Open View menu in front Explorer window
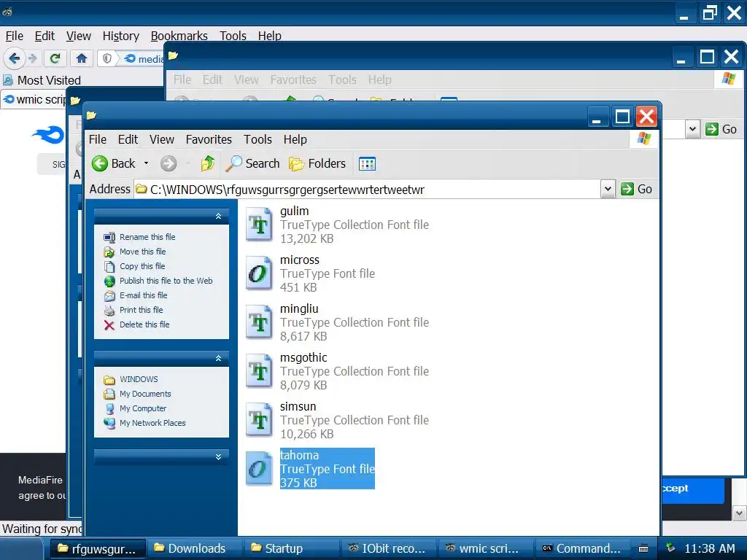The height and width of the screenshot is (560, 747). pos(162,139)
